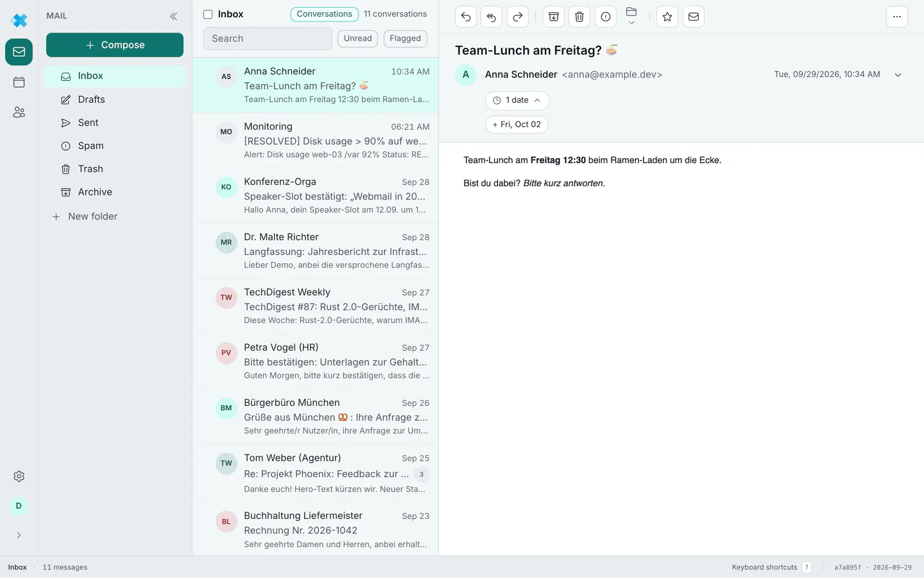Tick the select-all checkbox beside Inbox
924x578 pixels.
tap(208, 14)
